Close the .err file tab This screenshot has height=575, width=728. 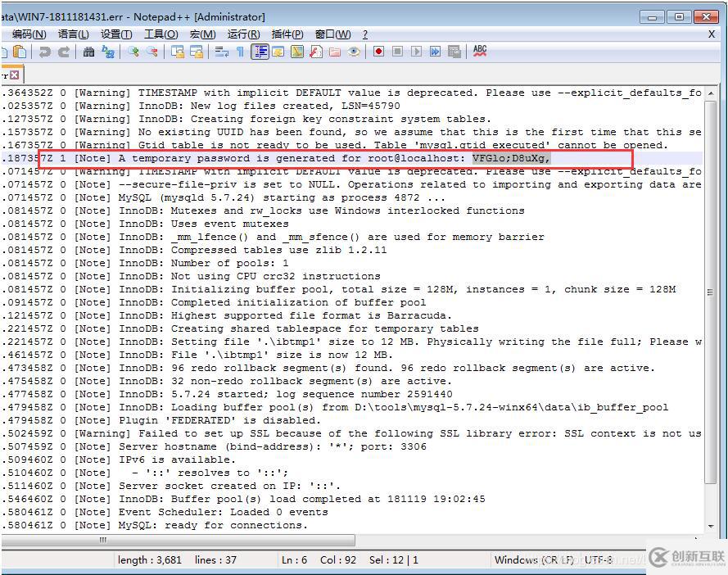(14, 75)
